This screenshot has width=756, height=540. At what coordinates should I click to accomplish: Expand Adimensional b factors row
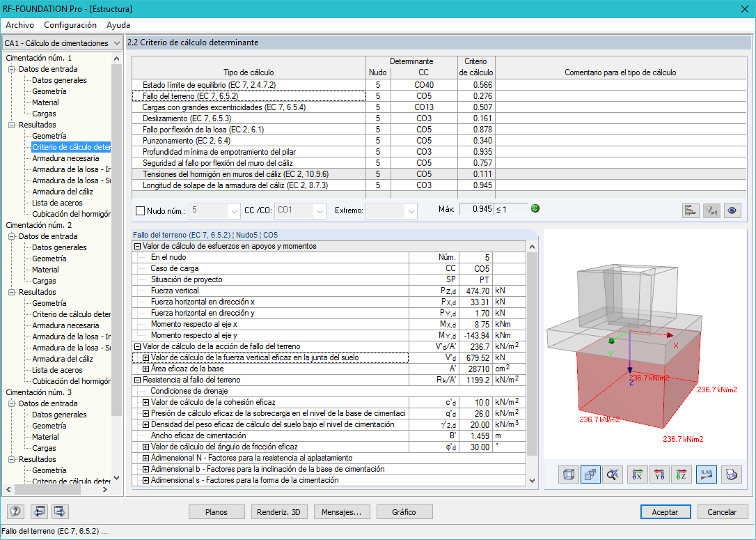point(145,469)
